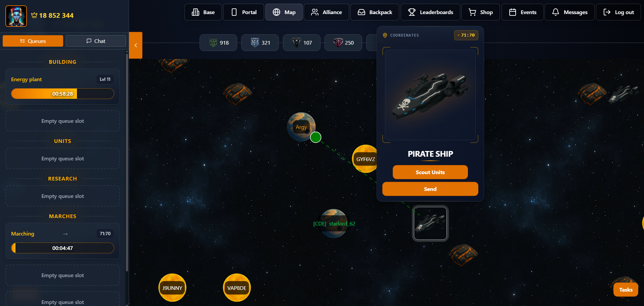The width and height of the screenshot is (644, 306).
Task: Click the Scout Units button
Action: [x=430, y=172]
